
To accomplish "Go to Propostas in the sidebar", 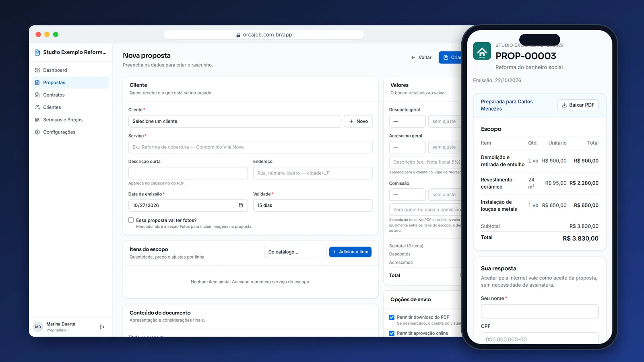I will coord(70,82).
